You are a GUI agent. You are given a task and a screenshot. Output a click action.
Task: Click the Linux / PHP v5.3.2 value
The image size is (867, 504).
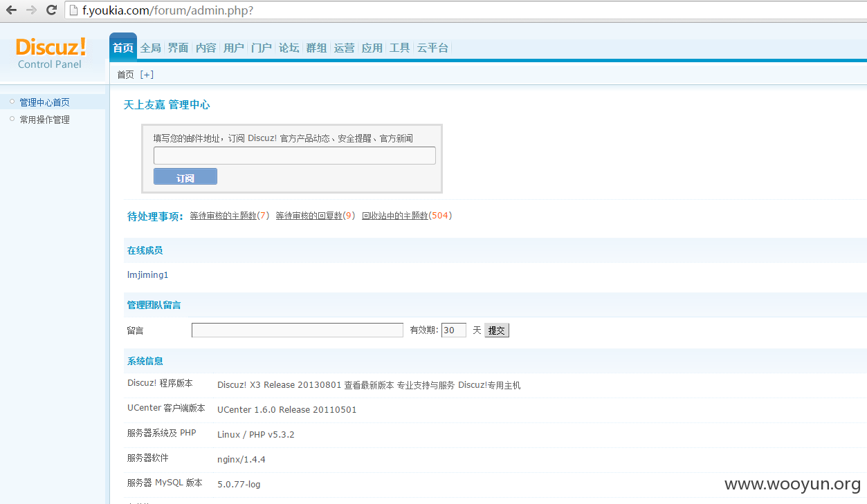[256, 435]
